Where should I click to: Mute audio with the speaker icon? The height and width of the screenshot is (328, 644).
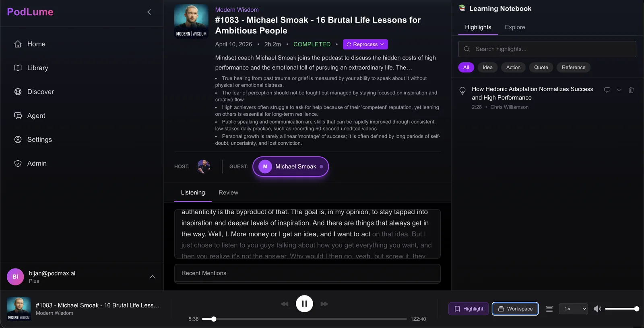(597, 309)
